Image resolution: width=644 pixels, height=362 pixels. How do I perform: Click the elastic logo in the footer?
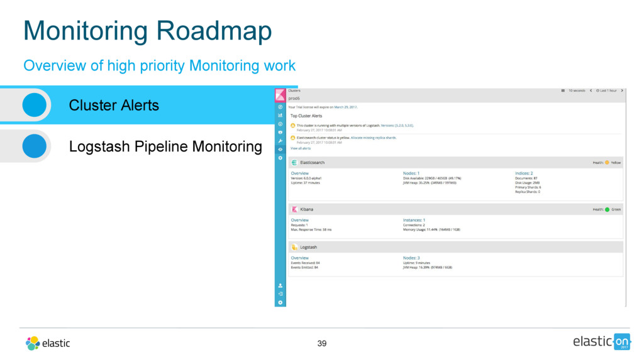pyautogui.click(x=48, y=343)
